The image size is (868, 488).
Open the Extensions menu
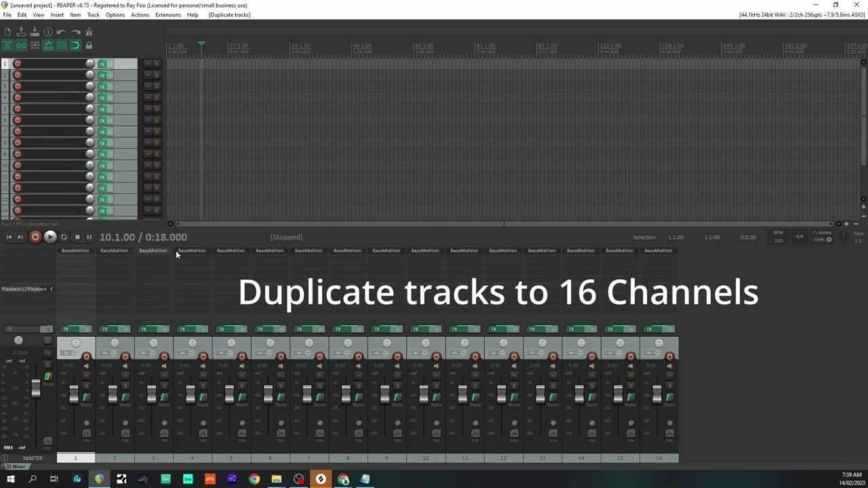[168, 15]
